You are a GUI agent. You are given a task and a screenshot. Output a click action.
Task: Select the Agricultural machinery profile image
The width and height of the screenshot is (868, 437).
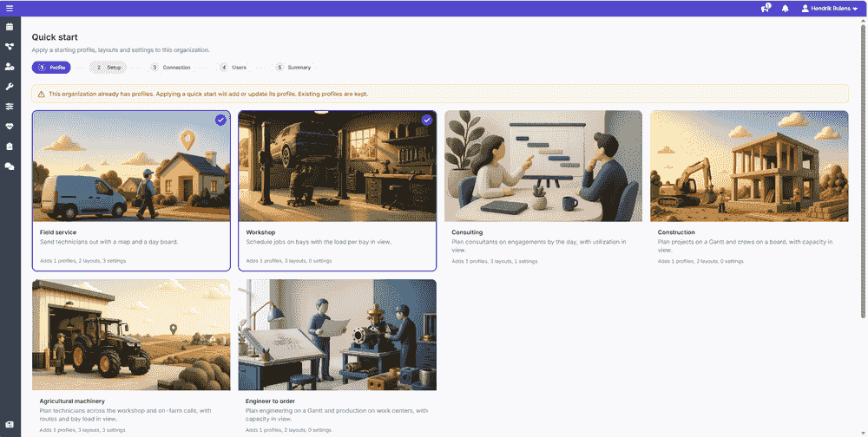click(131, 335)
